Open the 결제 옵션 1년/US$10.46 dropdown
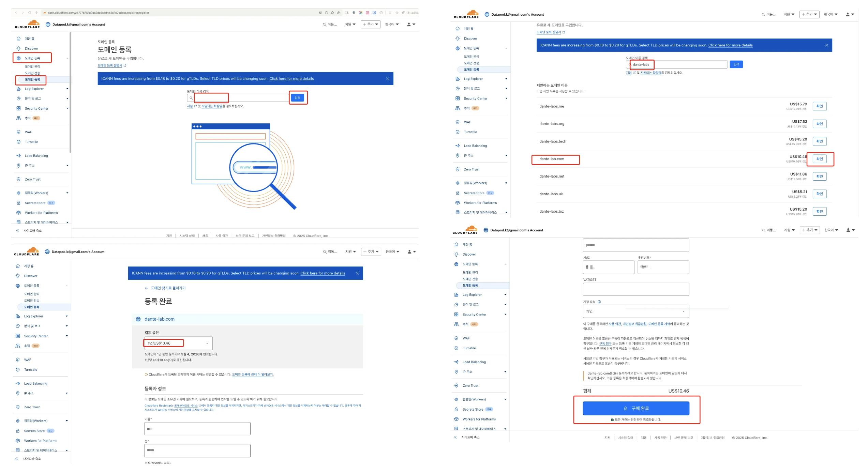Screen dimensions: 868x473 tap(178, 343)
